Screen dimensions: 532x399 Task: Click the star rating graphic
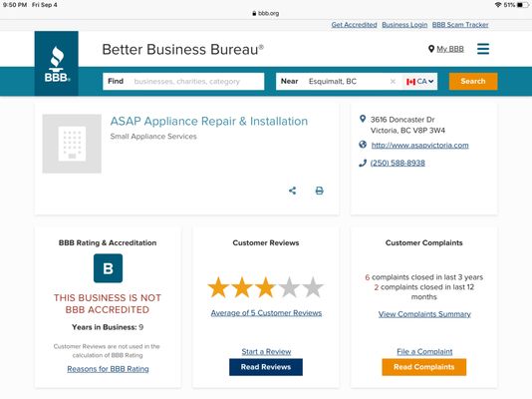click(x=265, y=287)
